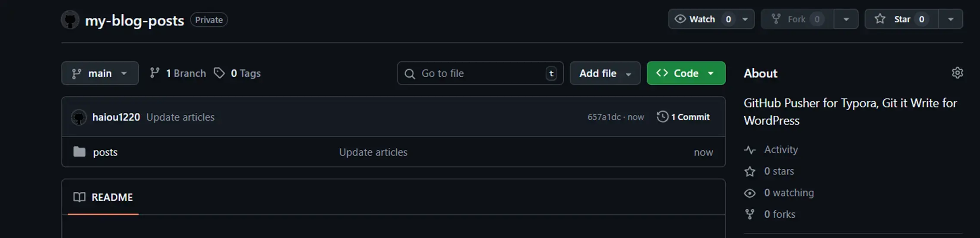The width and height of the screenshot is (980, 238).
Task: Click the commit history clock icon
Action: 662,117
